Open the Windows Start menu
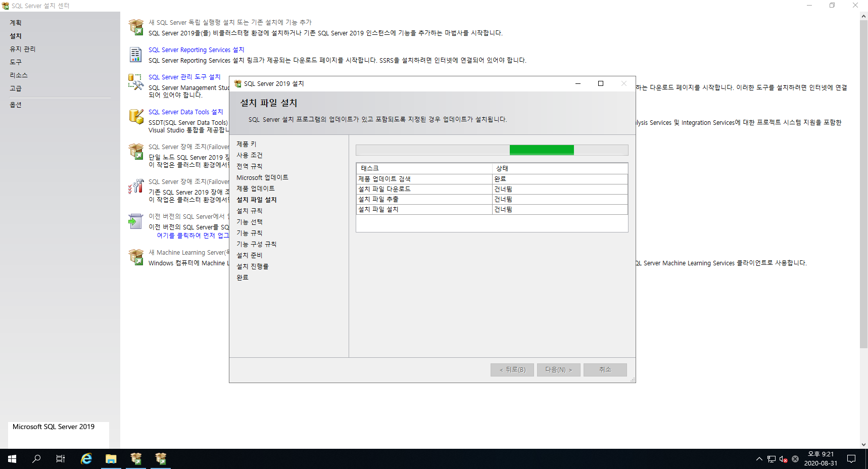The height and width of the screenshot is (469, 868). [x=12, y=459]
